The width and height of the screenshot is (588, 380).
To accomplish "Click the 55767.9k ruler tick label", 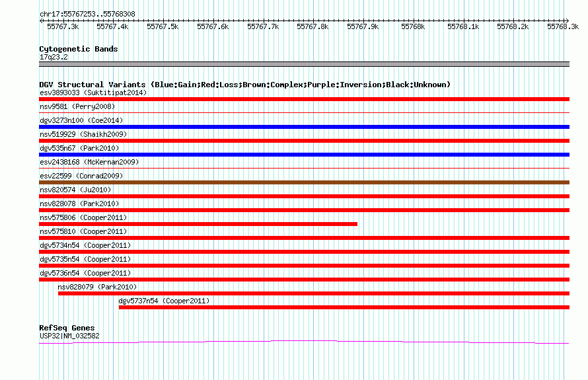I will coord(363,26).
